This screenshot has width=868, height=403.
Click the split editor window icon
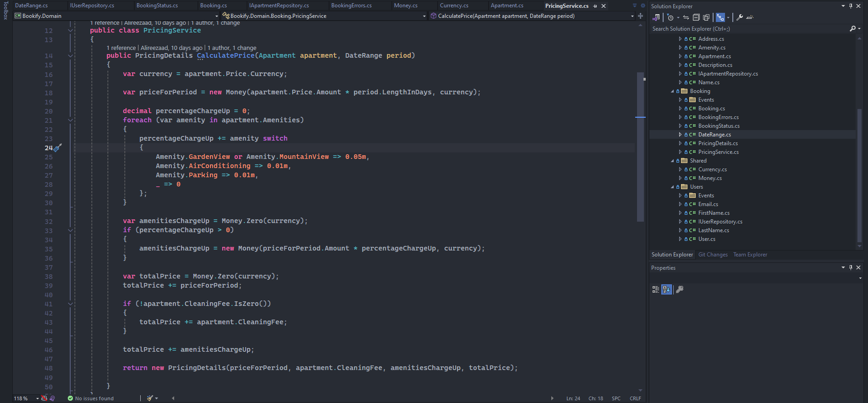click(640, 16)
